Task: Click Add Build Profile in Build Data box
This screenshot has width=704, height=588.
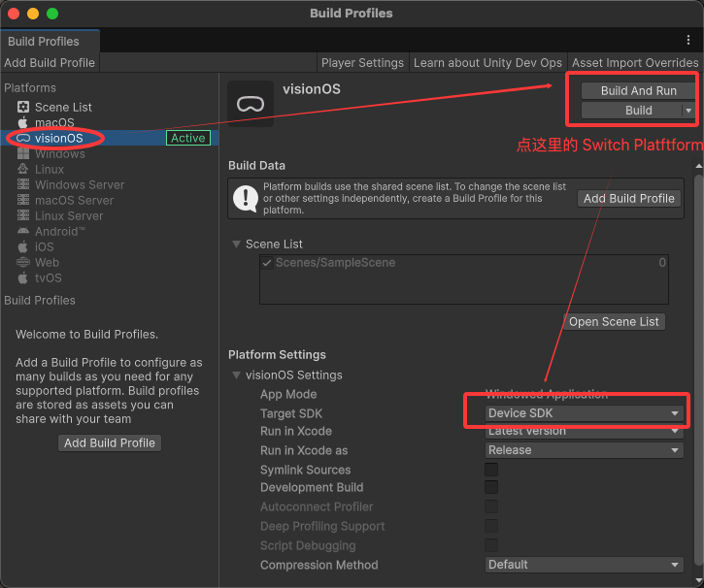Action: [x=628, y=198]
